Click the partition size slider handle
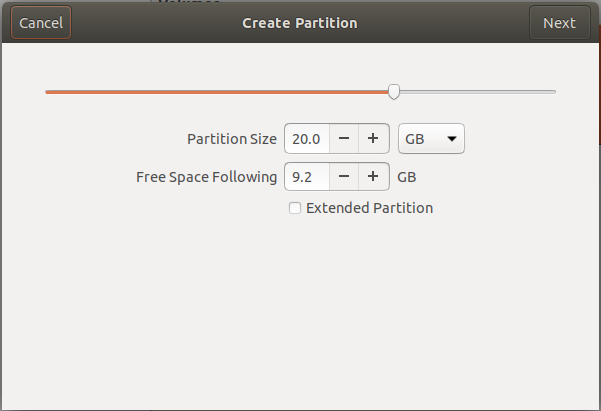Viewport: 601px width, 411px height. pos(394,92)
